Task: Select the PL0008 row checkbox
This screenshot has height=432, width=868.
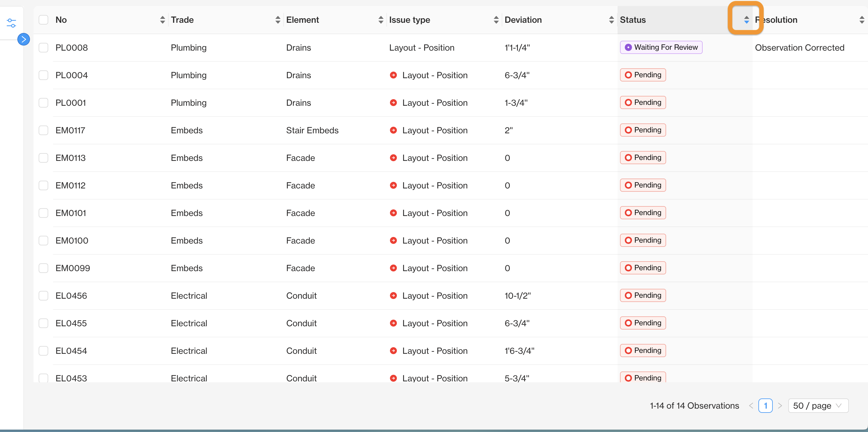Action: click(43, 48)
